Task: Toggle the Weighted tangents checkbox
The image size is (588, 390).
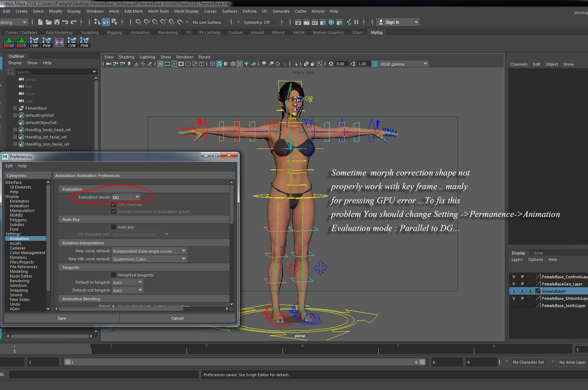Action: tap(114, 275)
